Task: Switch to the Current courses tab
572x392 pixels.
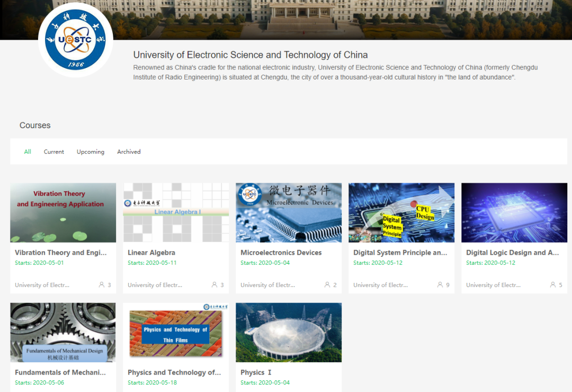Action: [54, 152]
